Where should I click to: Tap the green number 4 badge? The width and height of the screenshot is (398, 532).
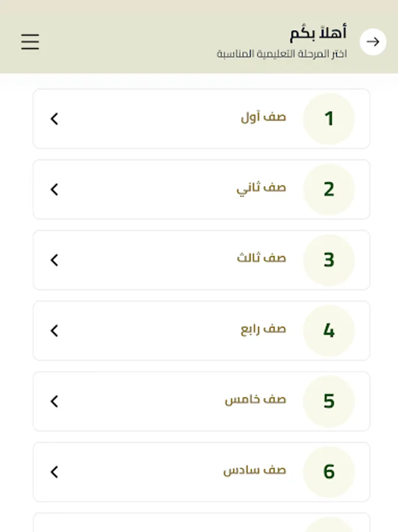pos(329,330)
